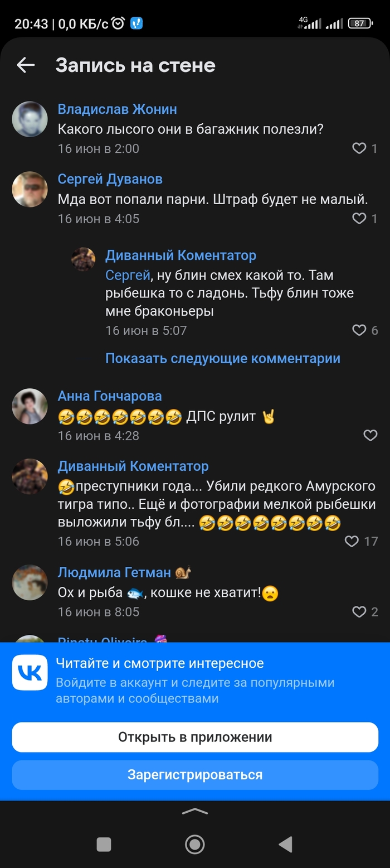Expand the bottom navigation handle chevron
This screenshot has width=390, height=868.
(x=194, y=812)
